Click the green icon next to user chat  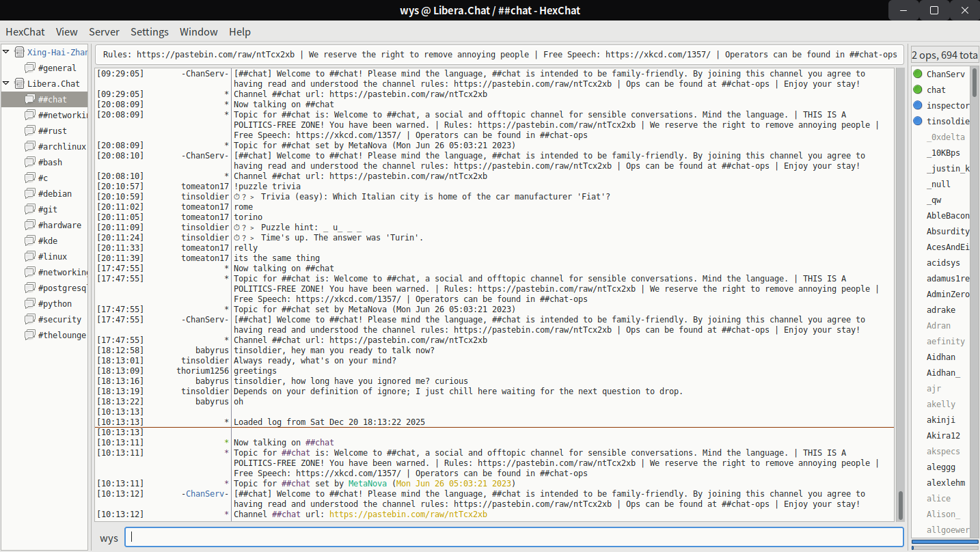pyautogui.click(x=918, y=89)
